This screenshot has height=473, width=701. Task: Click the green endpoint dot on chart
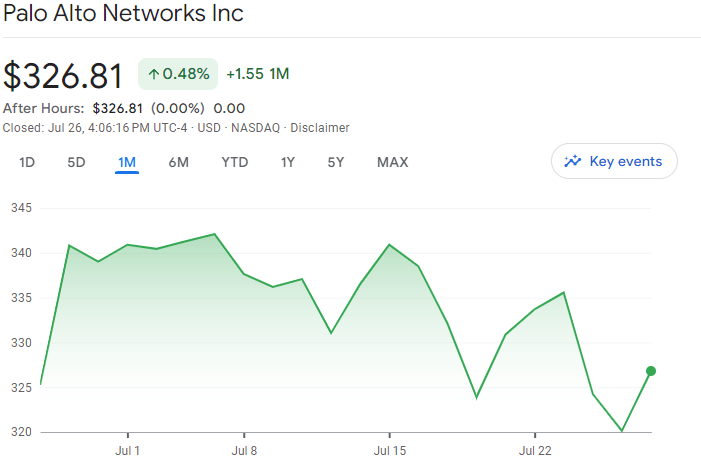coord(651,371)
